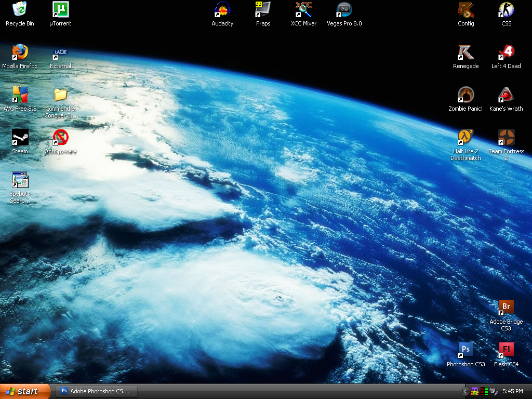This screenshot has height=399, width=532.
Task: Select the Photoshop CS3 desktop shortcut
Action: coord(465,351)
